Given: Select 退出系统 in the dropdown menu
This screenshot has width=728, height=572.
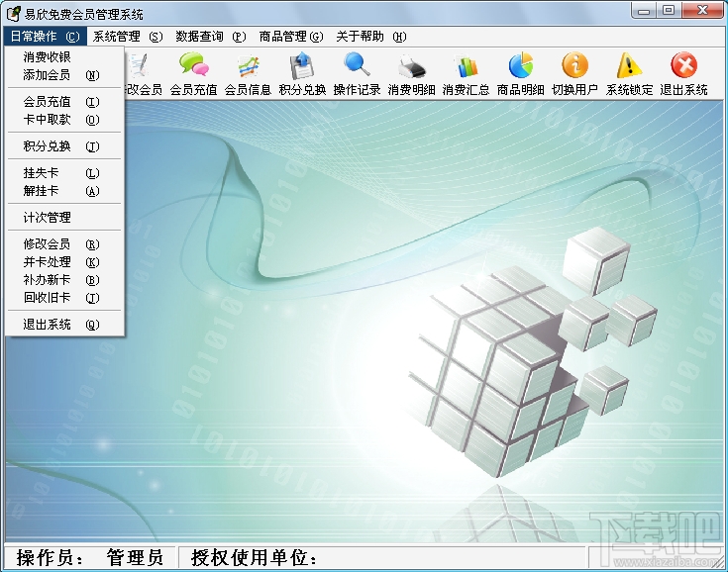Looking at the screenshot, I should [x=64, y=325].
